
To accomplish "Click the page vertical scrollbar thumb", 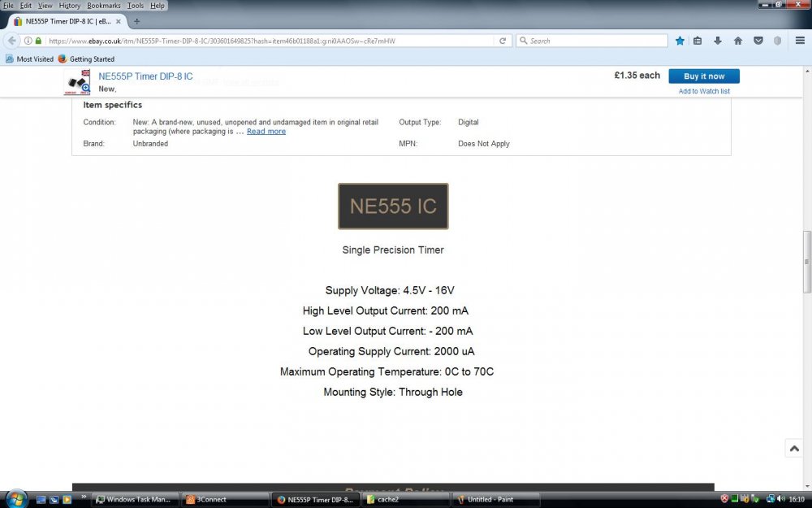I will point(807,262).
